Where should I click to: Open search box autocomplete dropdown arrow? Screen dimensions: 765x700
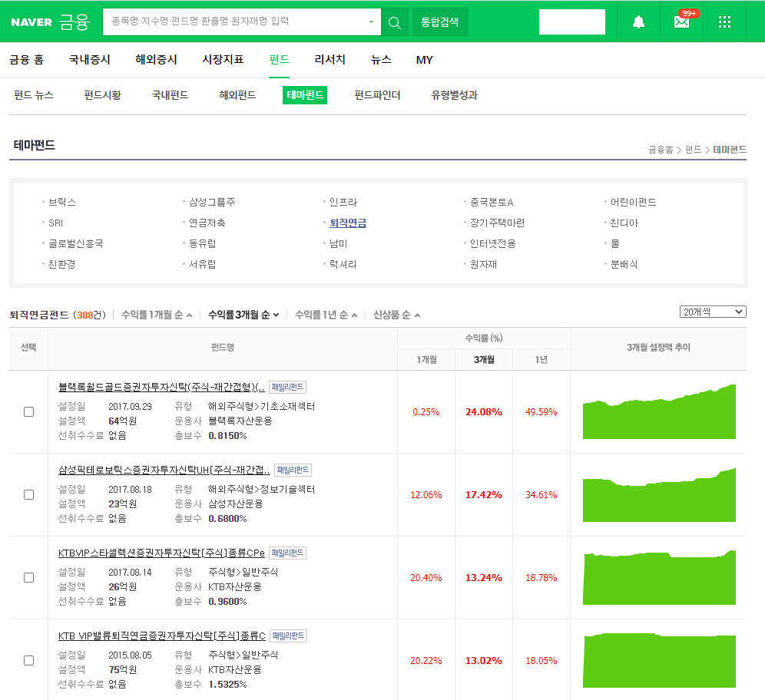click(x=371, y=22)
